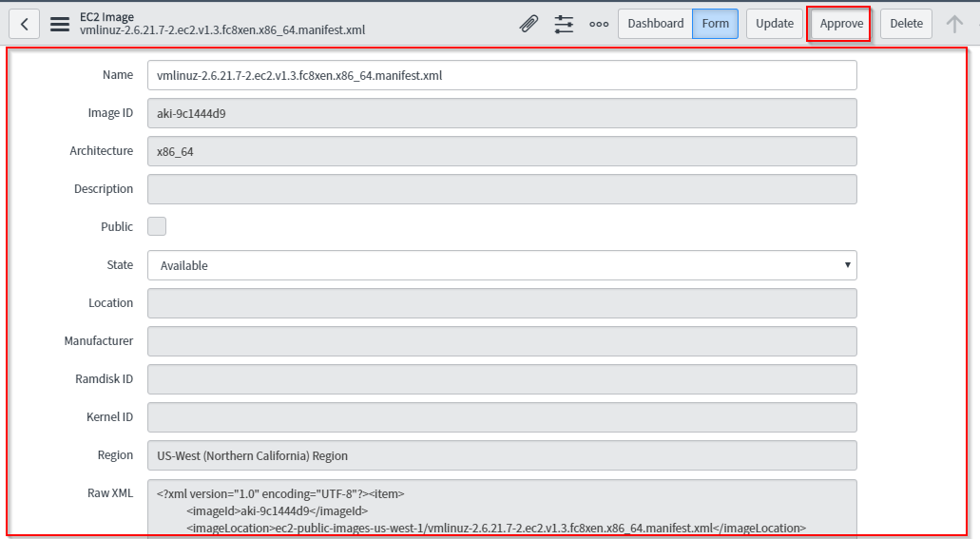Click the Kernel ID label
This screenshot has height=539, width=980.
[109, 417]
